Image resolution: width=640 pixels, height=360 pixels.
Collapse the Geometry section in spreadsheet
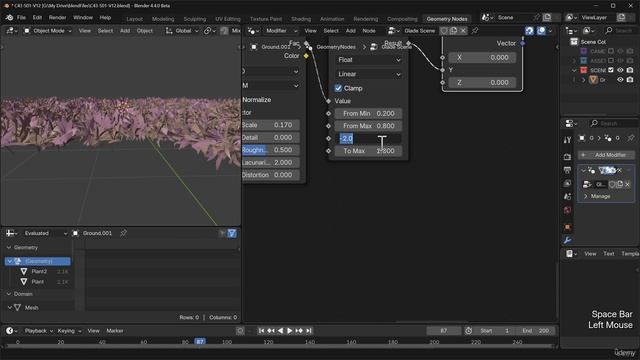click(x=9, y=247)
